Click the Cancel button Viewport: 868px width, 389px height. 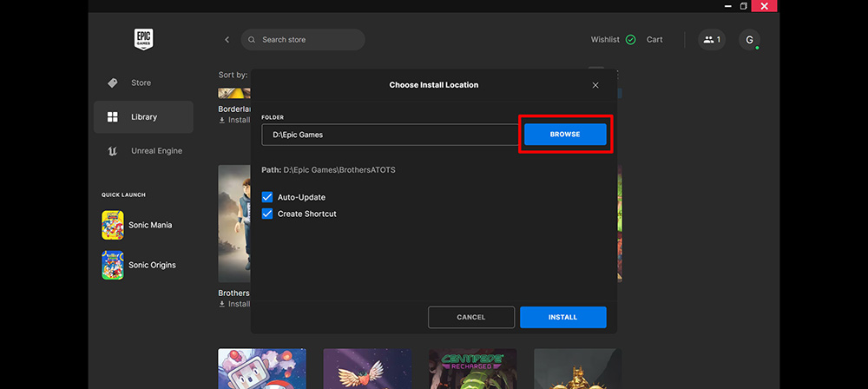click(x=471, y=318)
